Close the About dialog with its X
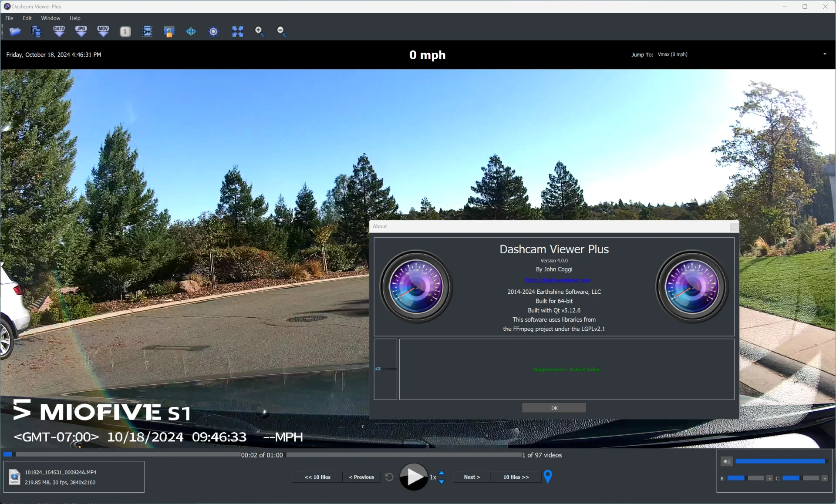 [x=734, y=226]
